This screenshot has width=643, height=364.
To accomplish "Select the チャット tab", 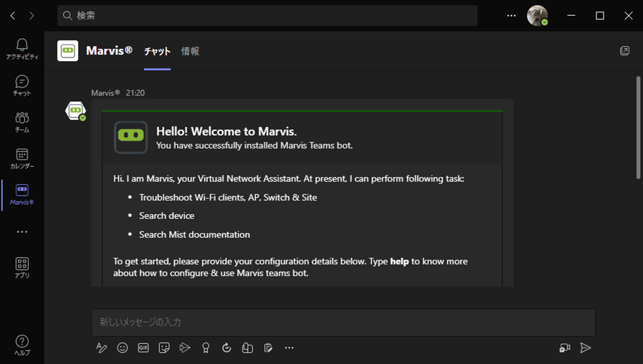I will 157,51.
